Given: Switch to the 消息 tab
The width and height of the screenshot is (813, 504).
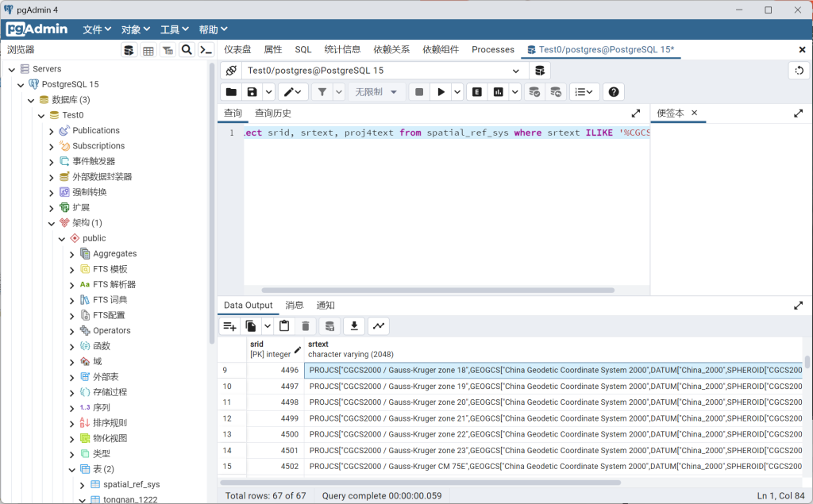Looking at the screenshot, I should (x=295, y=306).
